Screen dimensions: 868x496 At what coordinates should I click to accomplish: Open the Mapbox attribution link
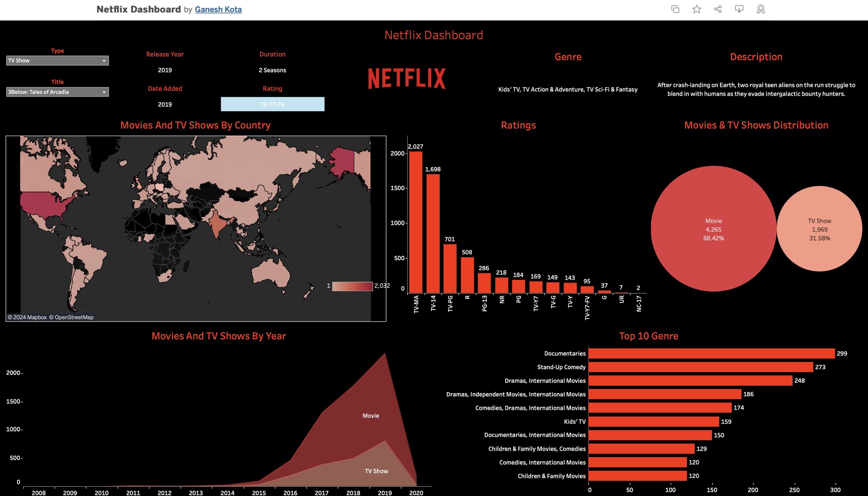[x=27, y=317]
